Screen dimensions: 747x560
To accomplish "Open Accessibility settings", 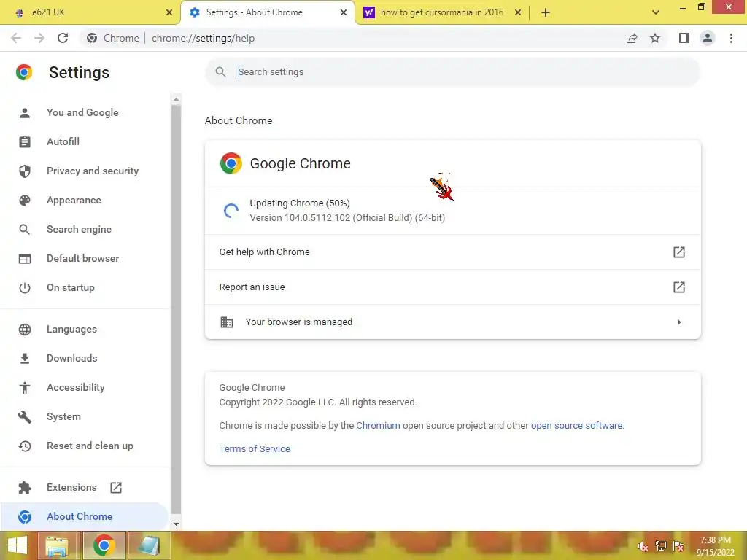I will (76, 388).
